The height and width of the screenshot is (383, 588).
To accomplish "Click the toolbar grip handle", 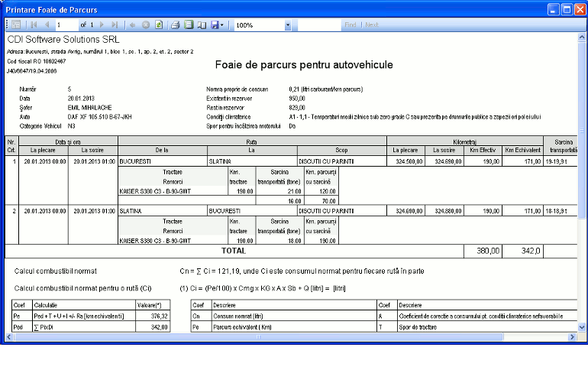I will (7, 24).
